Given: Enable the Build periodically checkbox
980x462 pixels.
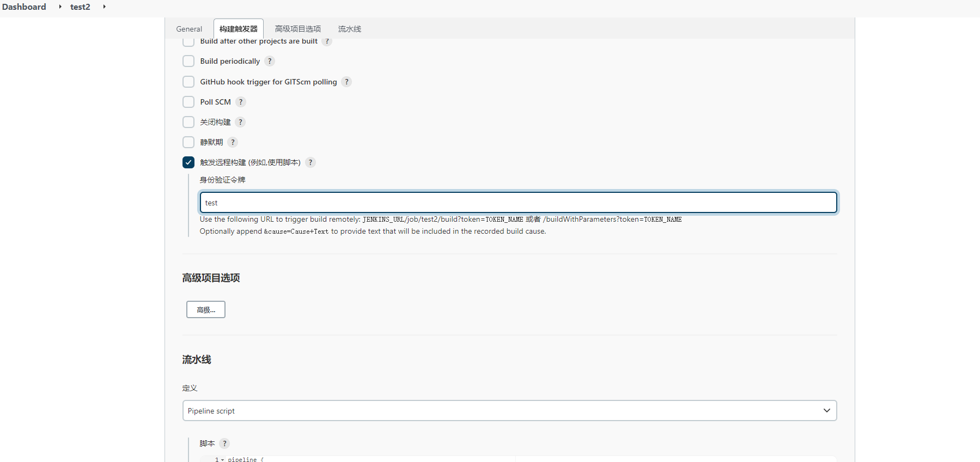Looking at the screenshot, I should pyautogui.click(x=188, y=61).
